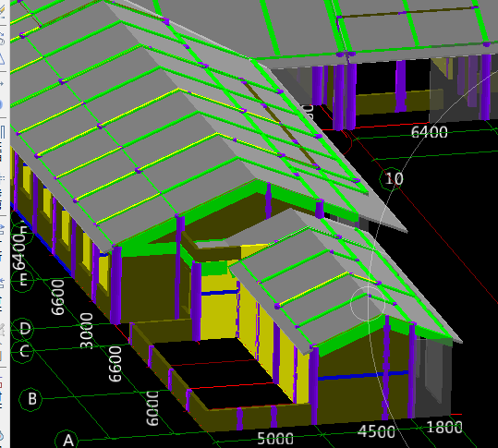This screenshot has width=498, height=448.
Task: Pick the grid axis bubble numbered 10
Action: click(x=393, y=179)
